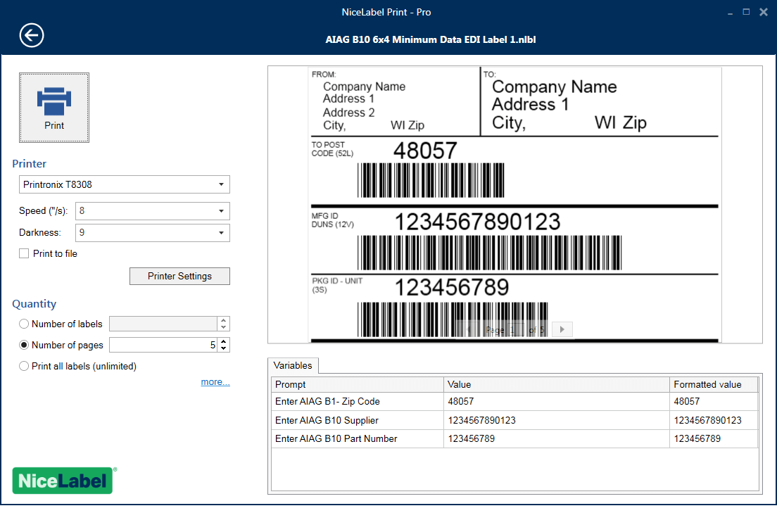
Task: Click the next page arrow in label preview
Action: pos(562,329)
